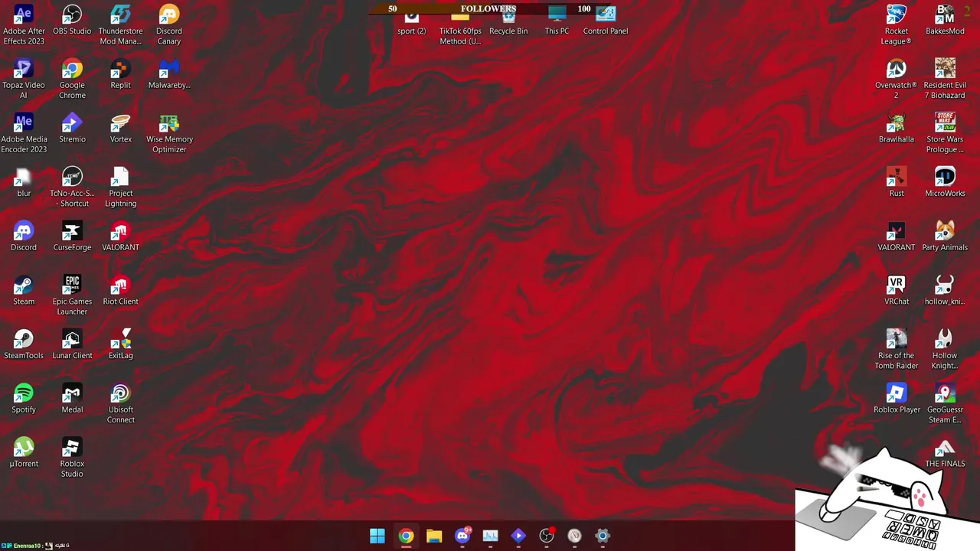Screen dimensions: 980x551
Task: Click the Epic Games Launcher icon
Action: point(72,295)
